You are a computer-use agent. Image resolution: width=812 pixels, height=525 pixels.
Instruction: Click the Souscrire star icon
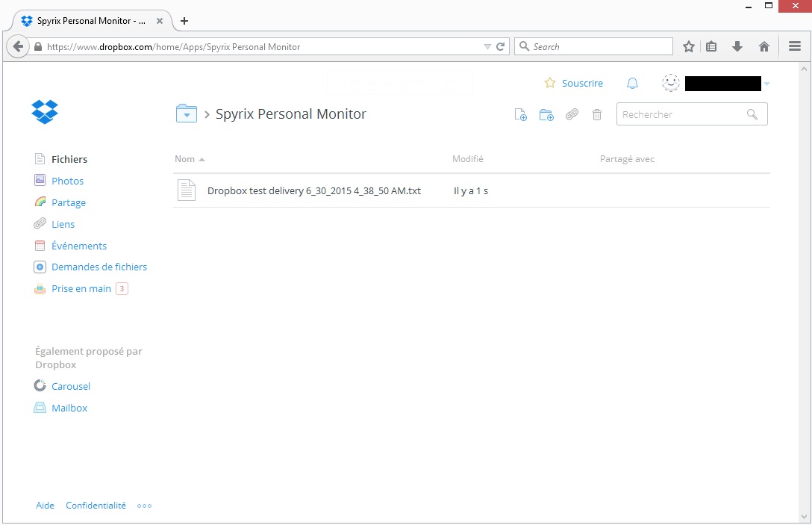point(550,83)
